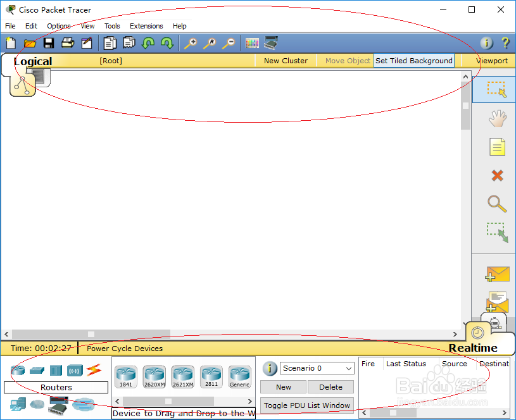Viewport: 516px width, 420px height.
Task: Click the scenario New button
Action: coord(284,387)
